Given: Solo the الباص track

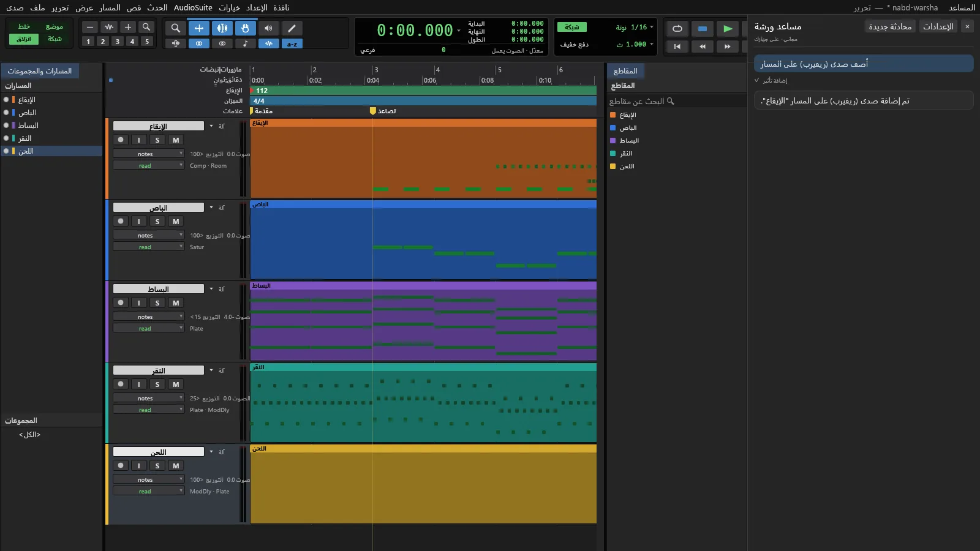Looking at the screenshot, I should tap(157, 222).
